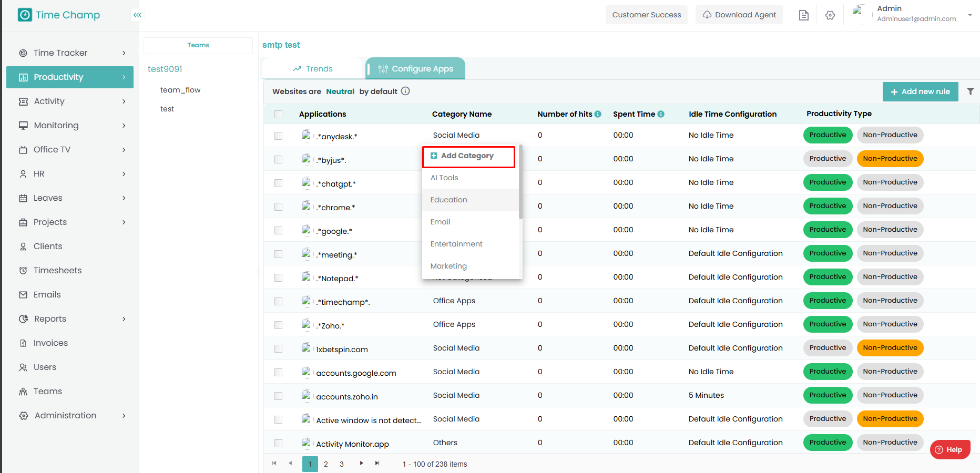The height and width of the screenshot is (473, 980).
Task: Open the settings gear icon in header
Action: (x=830, y=15)
